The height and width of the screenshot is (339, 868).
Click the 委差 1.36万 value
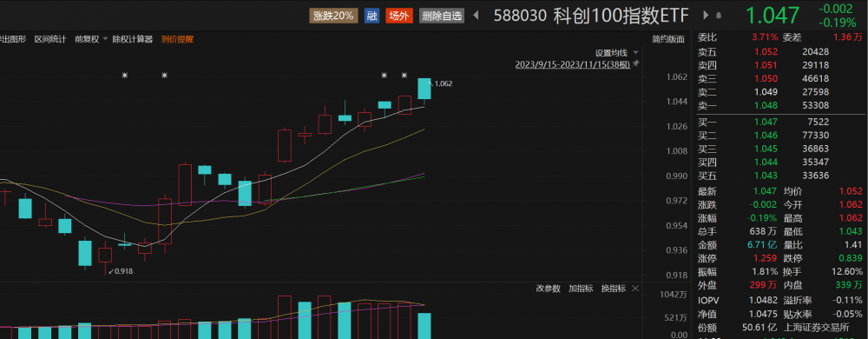849,37
